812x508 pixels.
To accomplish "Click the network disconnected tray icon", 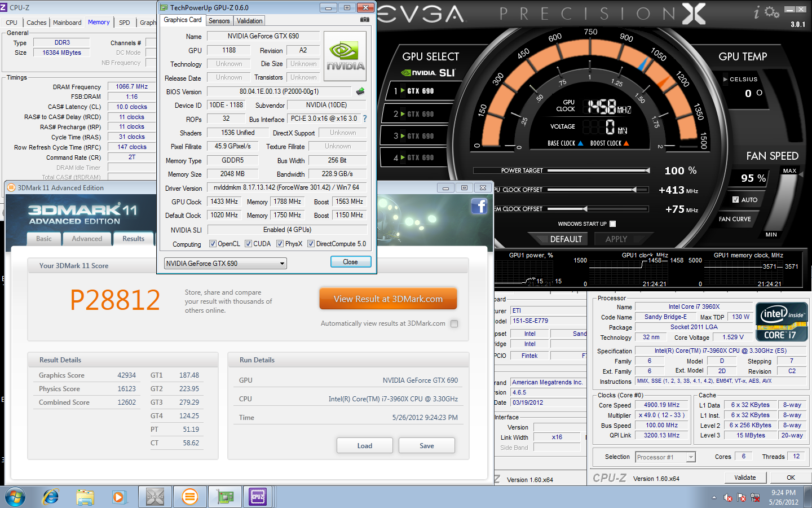I will (x=754, y=498).
